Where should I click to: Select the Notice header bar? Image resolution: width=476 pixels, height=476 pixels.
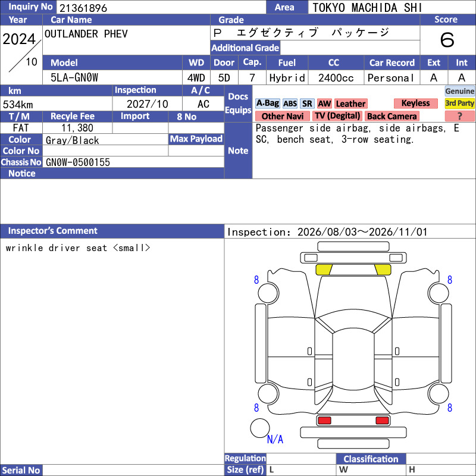click(x=112, y=173)
